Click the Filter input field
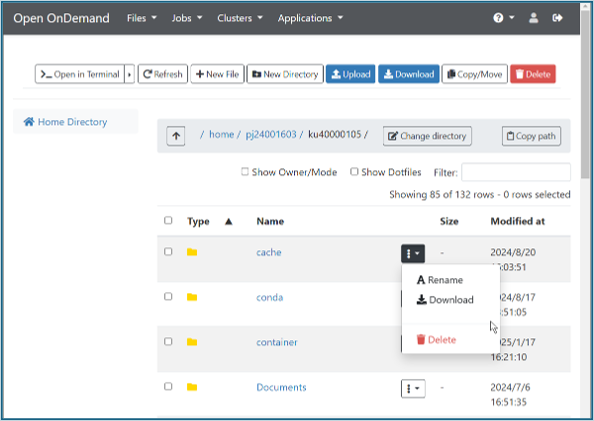594x421 pixels. click(516, 172)
